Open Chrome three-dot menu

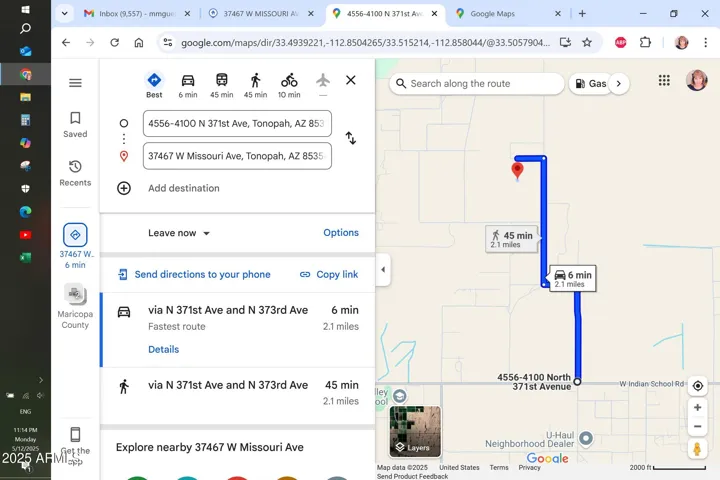[x=705, y=43]
